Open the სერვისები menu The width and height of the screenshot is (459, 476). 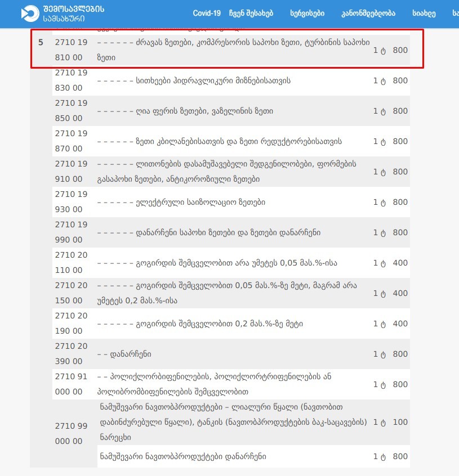(x=307, y=14)
